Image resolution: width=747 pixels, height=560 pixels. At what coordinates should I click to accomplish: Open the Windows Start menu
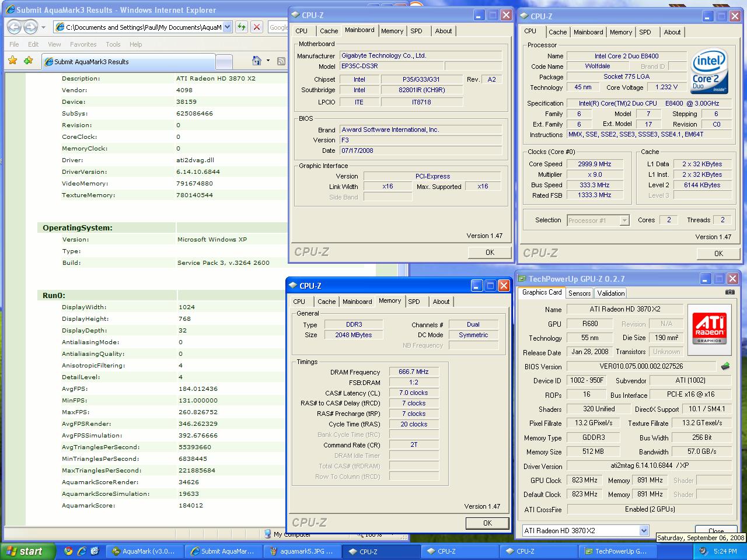click(x=28, y=551)
